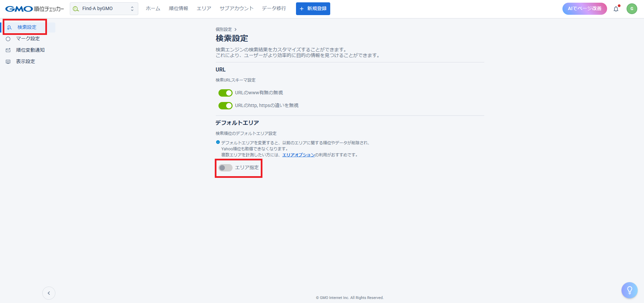Open the データ移行 menu

(274, 8)
